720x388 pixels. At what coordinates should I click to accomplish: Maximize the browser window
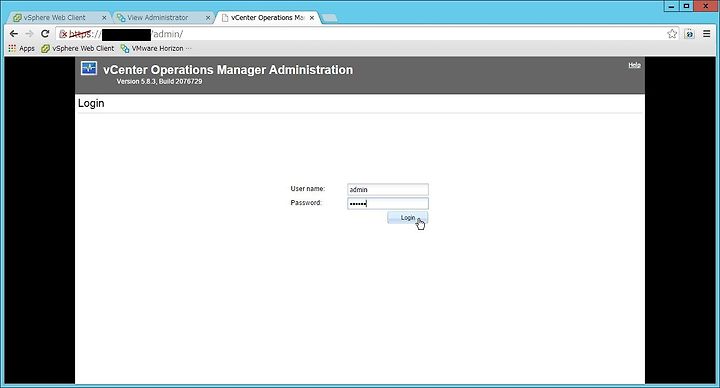686,6
